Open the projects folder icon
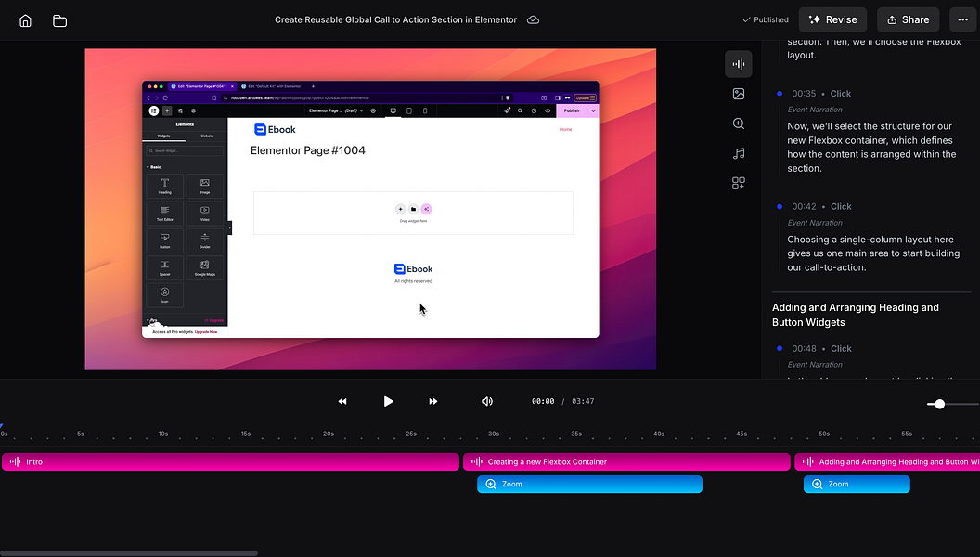 [60, 20]
